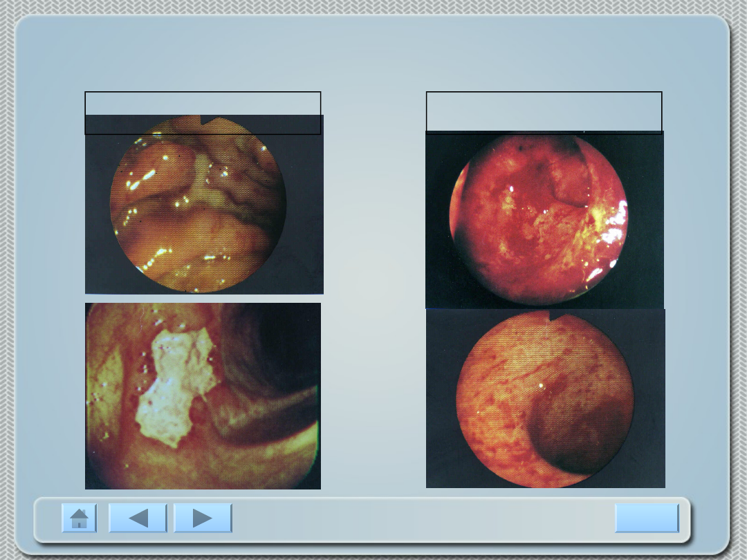
Task: Click the blank title area above caption boxes
Action: coord(373,55)
